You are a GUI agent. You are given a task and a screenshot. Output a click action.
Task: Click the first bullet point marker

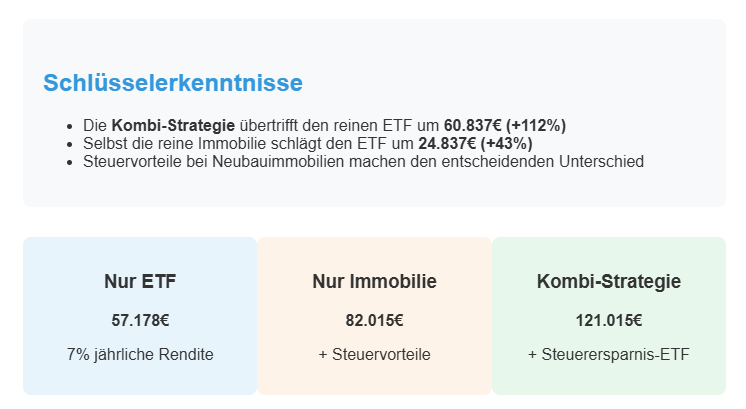(70, 127)
